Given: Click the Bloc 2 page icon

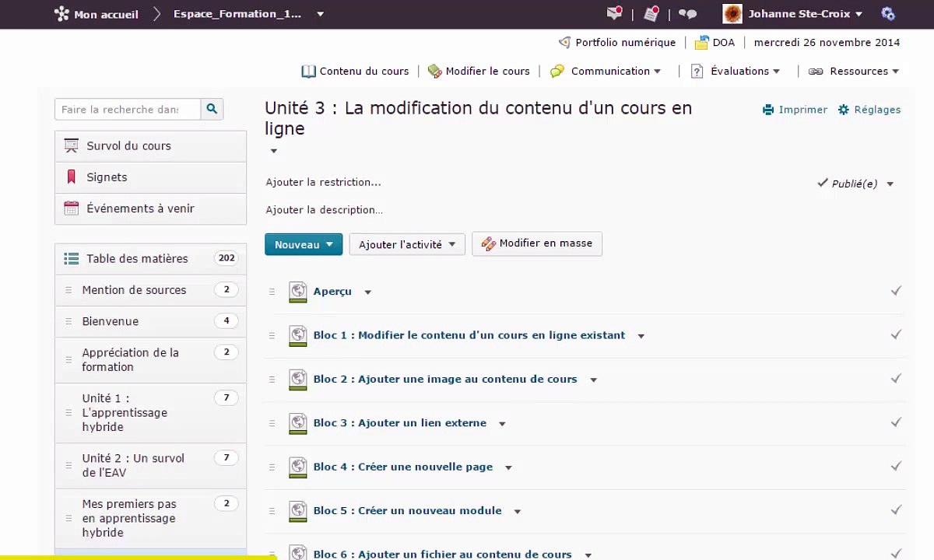Looking at the screenshot, I should (297, 380).
